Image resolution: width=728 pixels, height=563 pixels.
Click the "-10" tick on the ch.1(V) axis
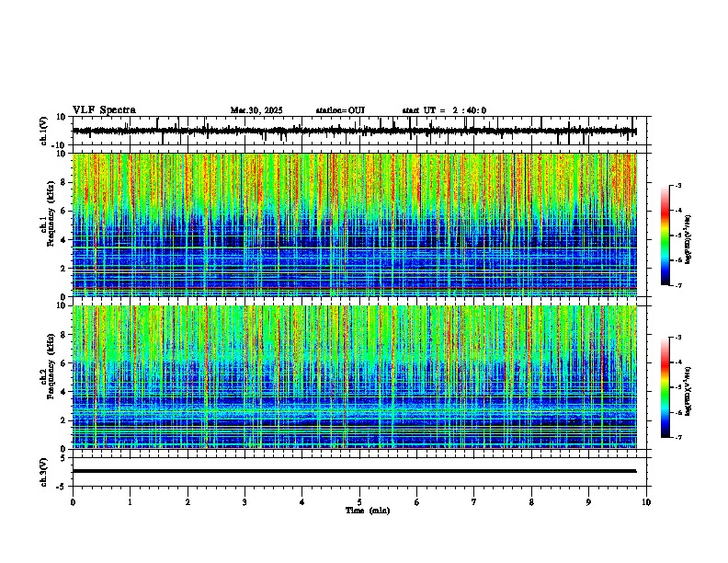[x=59, y=146]
